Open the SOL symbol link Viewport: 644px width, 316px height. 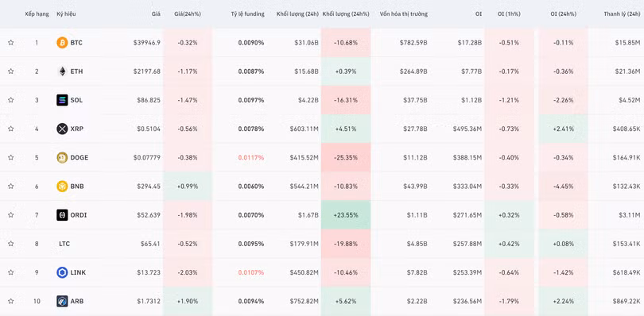(76, 100)
